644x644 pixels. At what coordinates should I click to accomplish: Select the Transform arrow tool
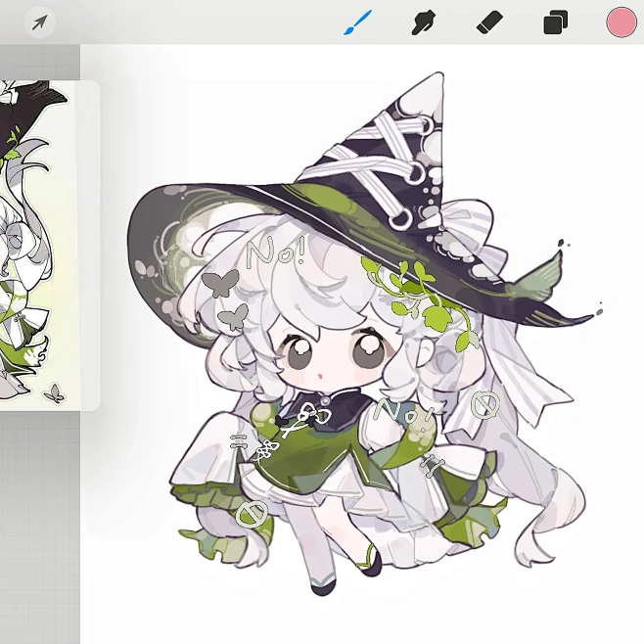[39, 23]
